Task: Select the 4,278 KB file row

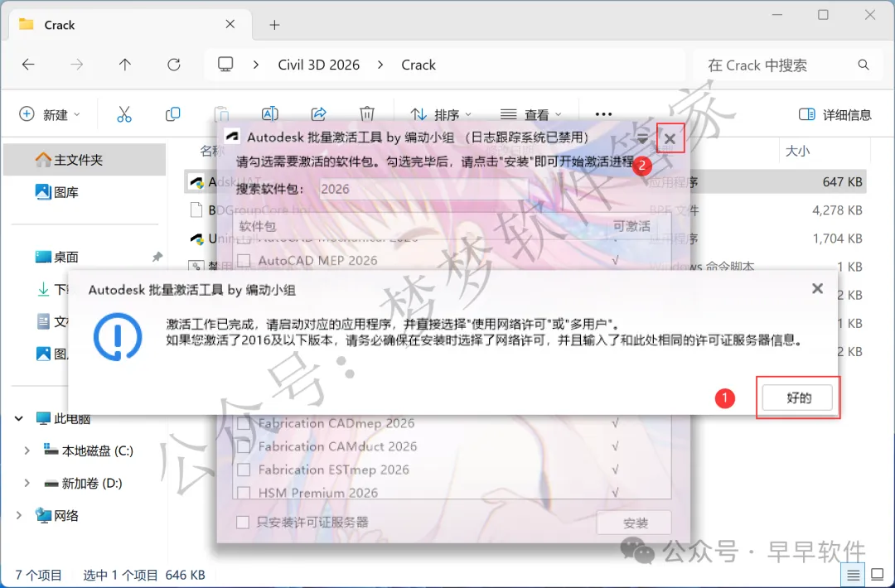Action: point(525,210)
